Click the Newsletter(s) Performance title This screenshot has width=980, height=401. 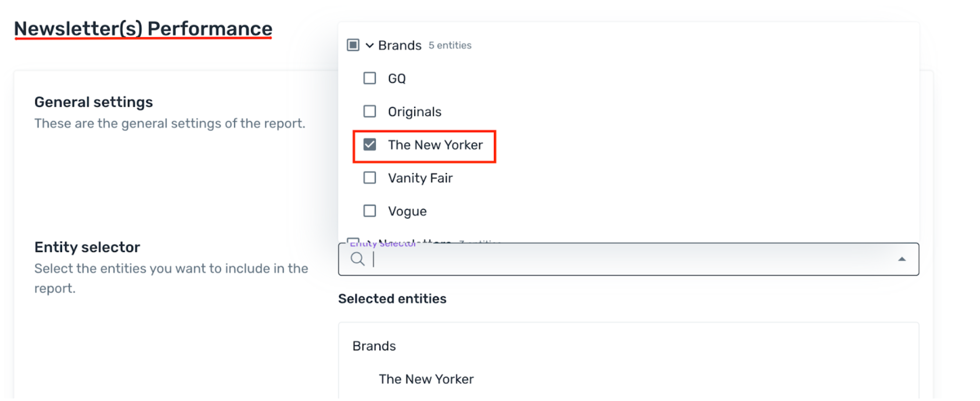pos(143,29)
